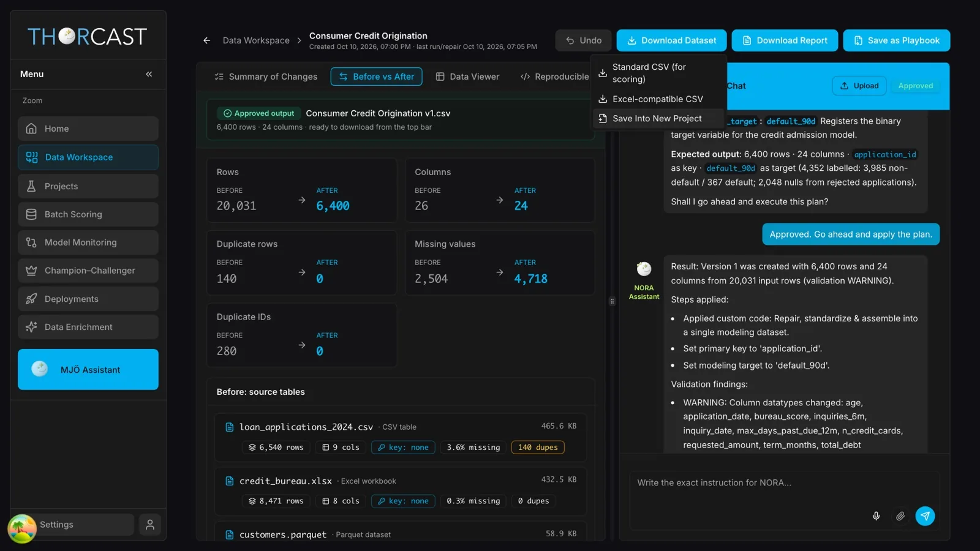Click the customers.parquet file name
The image size is (980, 551).
283,534
